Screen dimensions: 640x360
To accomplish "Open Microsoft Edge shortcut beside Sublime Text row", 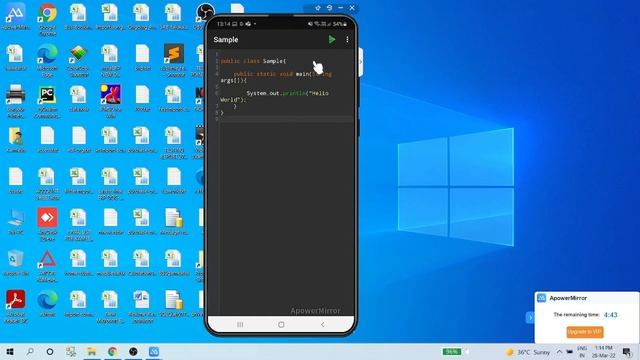I will click(x=47, y=60).
